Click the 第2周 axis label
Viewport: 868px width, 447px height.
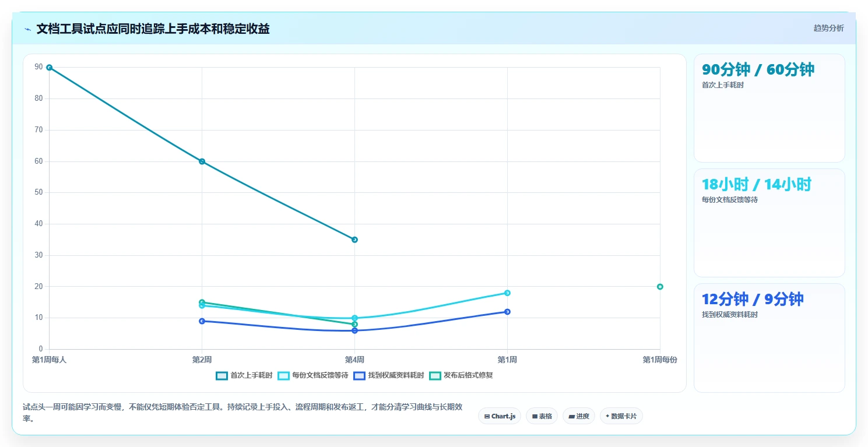(x=202, y=360)
